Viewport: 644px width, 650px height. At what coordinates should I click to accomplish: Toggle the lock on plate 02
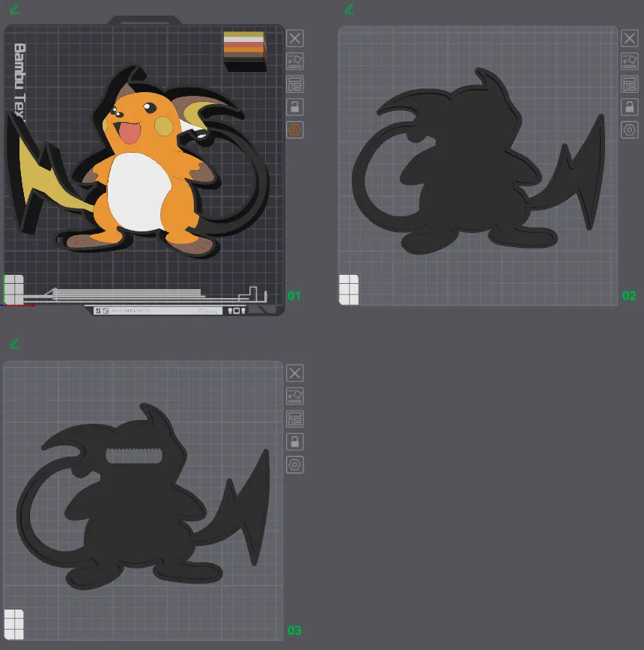tap(630, 107)
